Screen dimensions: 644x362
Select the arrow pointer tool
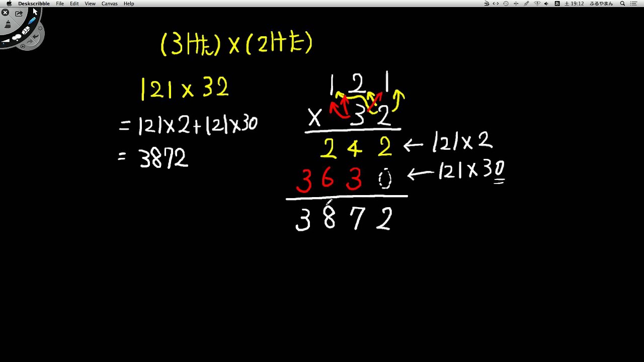[x=35, y=12]
